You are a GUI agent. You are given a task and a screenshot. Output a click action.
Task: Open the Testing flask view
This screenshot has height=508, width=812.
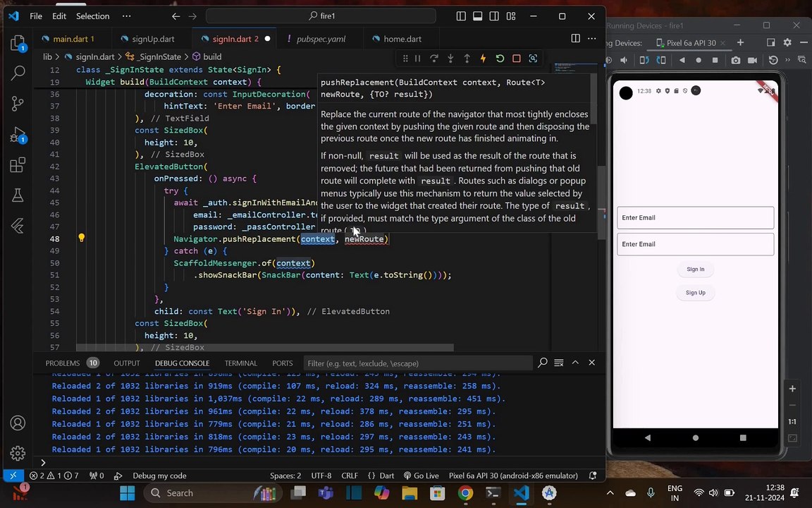click(18, 195)
